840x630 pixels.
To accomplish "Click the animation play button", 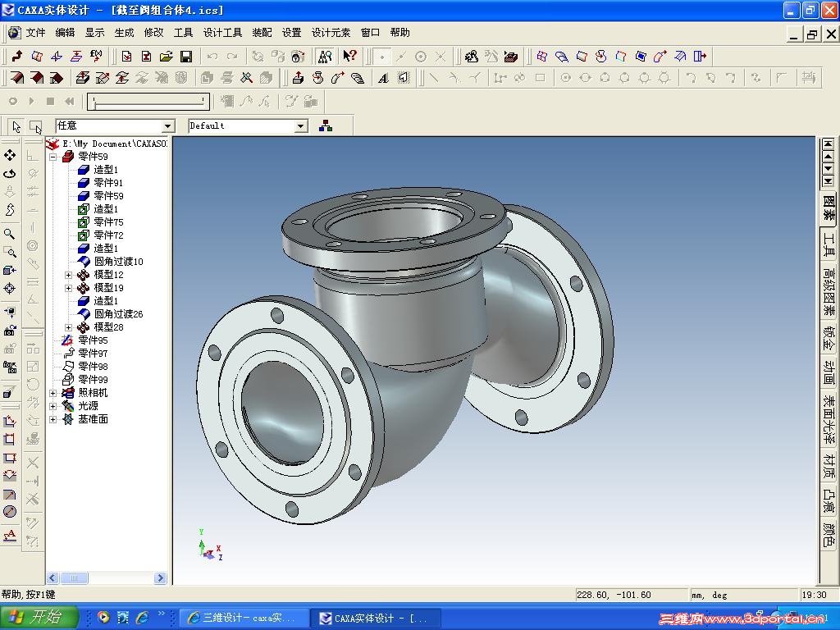I will [x=32, y=101].
